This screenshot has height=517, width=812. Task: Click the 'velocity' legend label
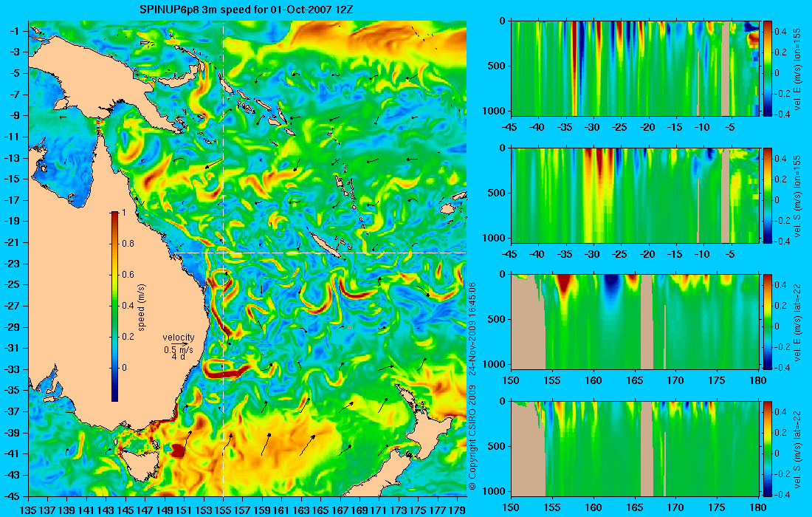pos(179,338)
